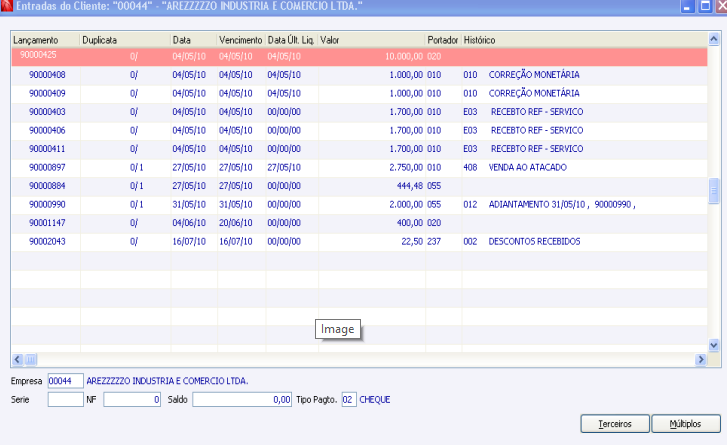This screenshot has height=445, width=727.
Task: Select entry 90002043
Action: click(359, 242)
